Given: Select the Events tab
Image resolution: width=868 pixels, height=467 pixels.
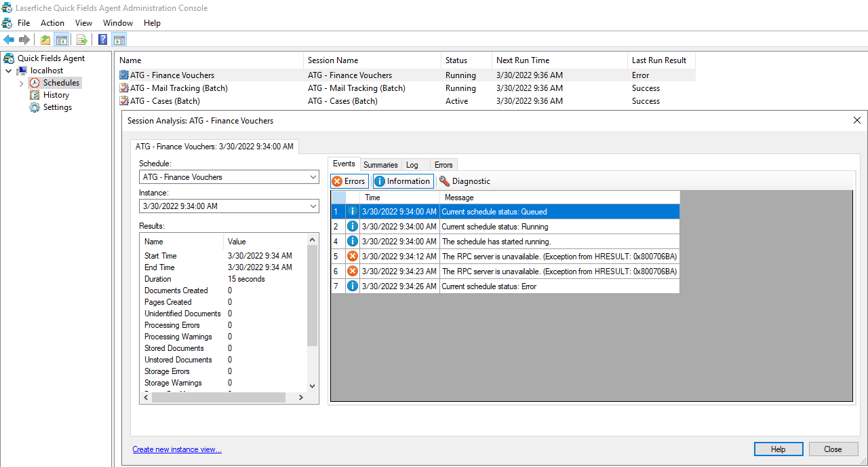Looking at the screenshot, I should (344, 164).
